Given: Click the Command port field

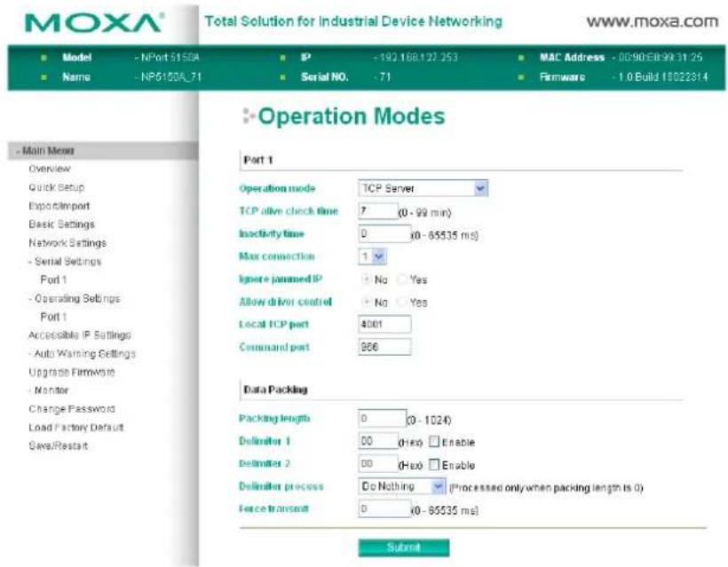Looking at the screenshot, I should (x=384, y=347).
